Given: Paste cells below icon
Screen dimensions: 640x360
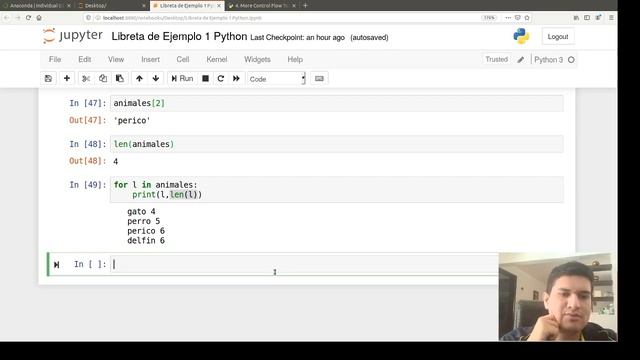Looking at the screenshot, I should tap(120, 78).
